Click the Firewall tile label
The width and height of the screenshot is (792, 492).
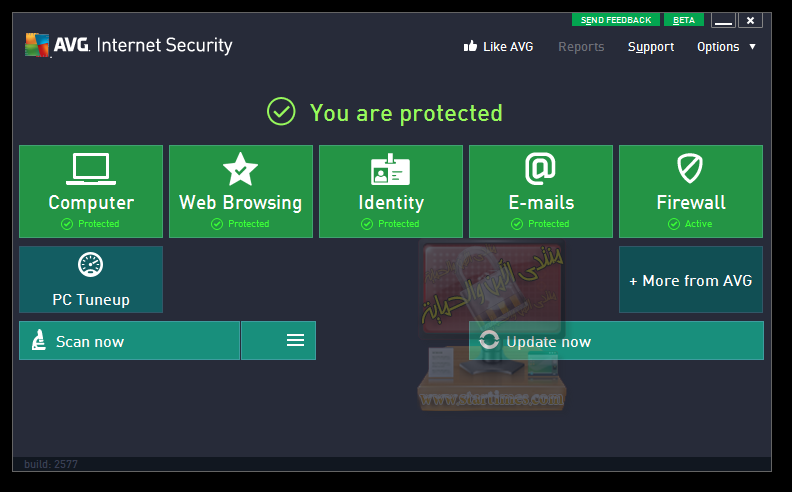point(691,203)
